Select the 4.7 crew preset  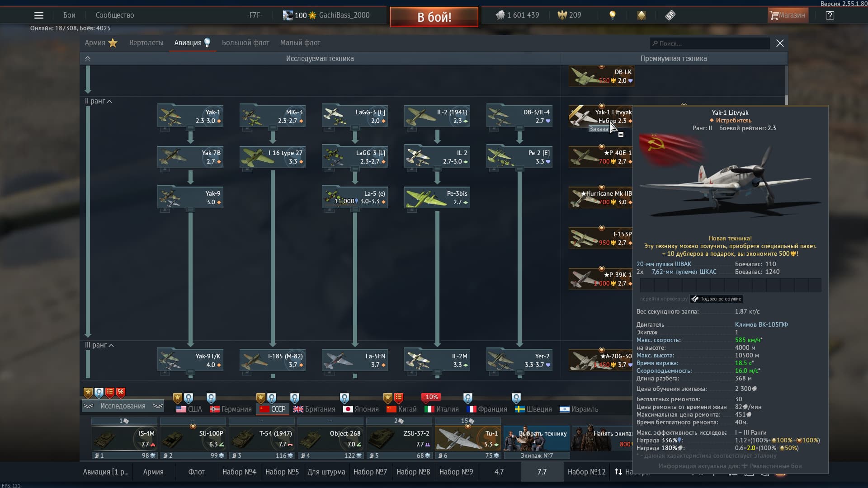pyautogui.click(x=499, y=472)
